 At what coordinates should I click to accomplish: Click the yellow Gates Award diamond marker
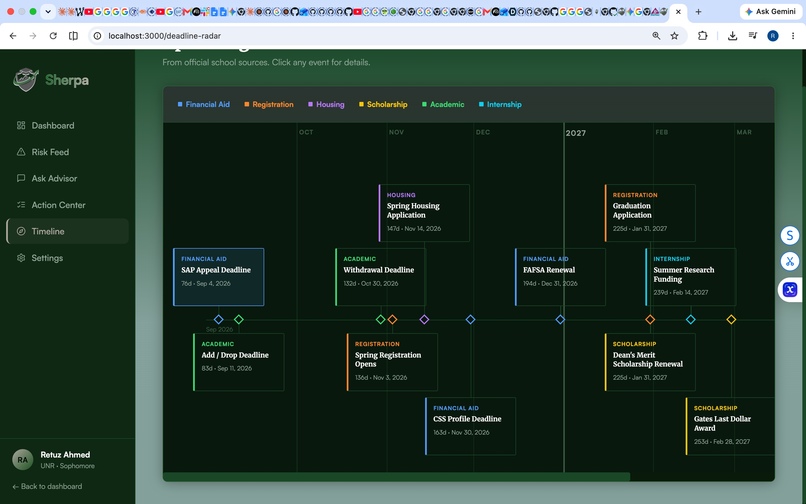(x=731, y=319)
